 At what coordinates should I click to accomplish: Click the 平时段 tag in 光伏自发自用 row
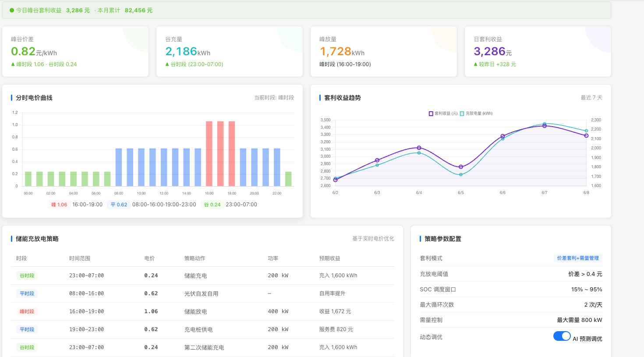tap(27, 293)
